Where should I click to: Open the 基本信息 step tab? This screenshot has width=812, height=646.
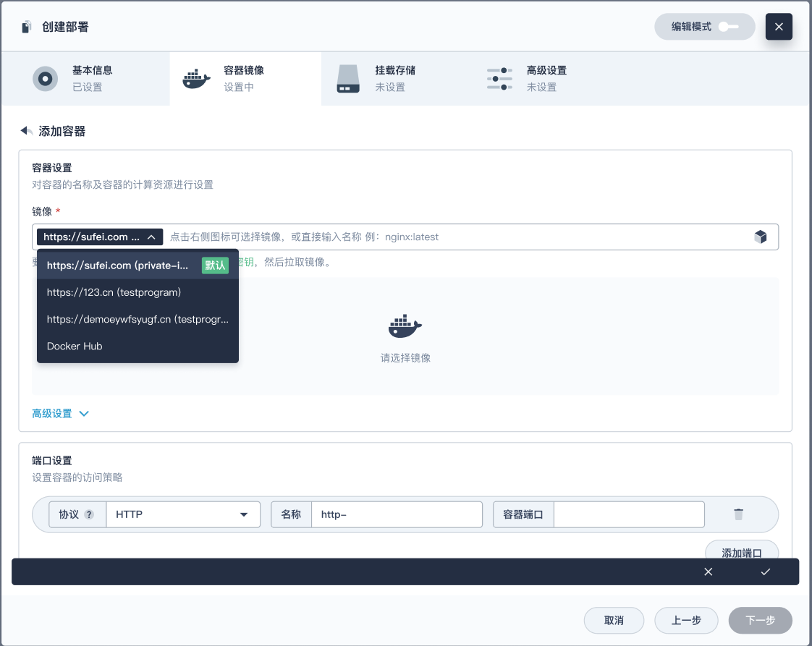pos(85,79)
